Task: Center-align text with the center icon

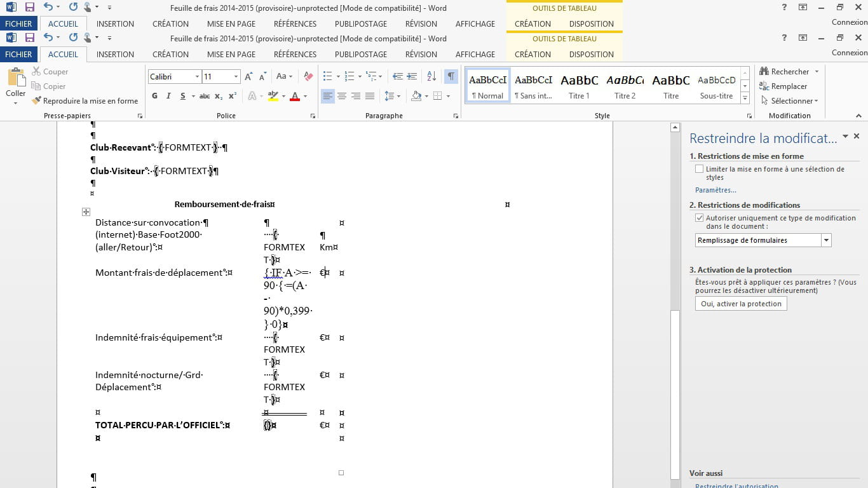Action: click(342, 96)
